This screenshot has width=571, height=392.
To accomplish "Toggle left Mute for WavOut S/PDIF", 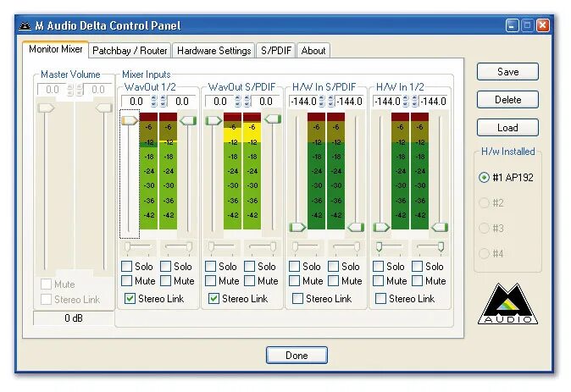I will pos(210,281).
